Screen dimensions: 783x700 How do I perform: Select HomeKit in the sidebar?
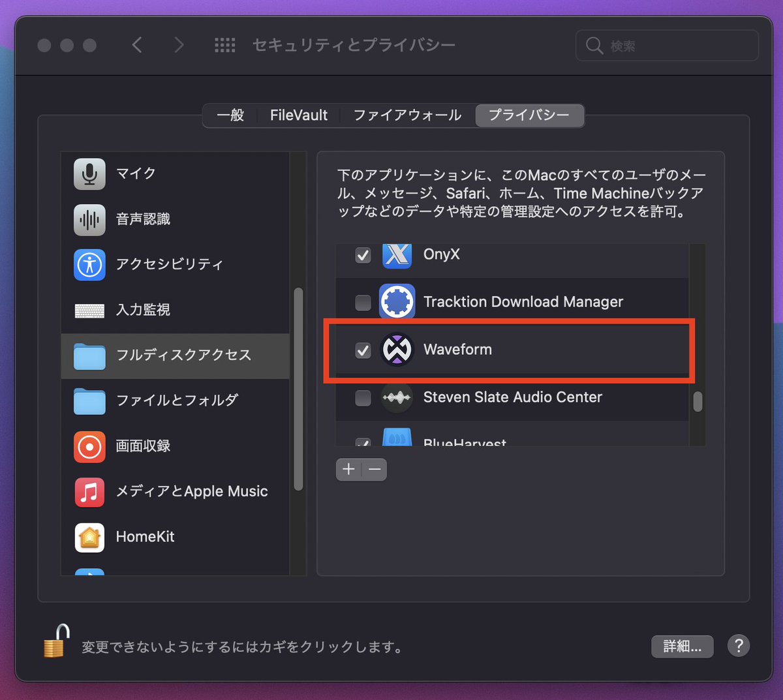[175, 538]
